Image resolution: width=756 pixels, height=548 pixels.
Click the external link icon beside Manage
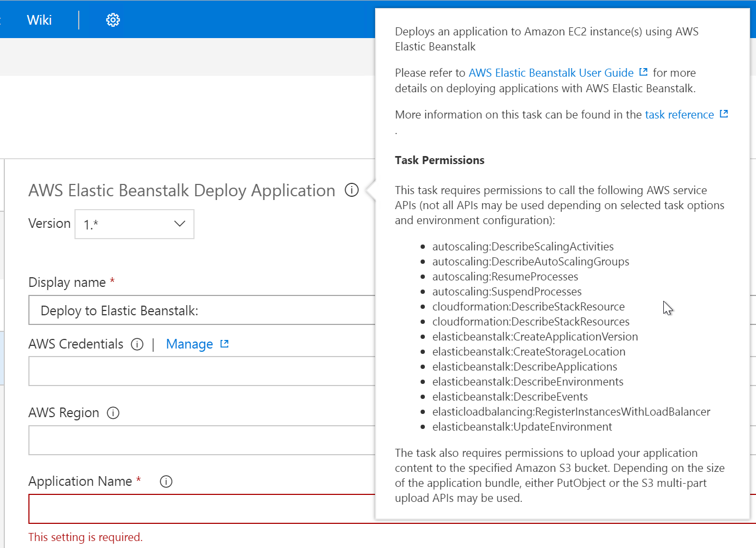[x=225, y=344]
